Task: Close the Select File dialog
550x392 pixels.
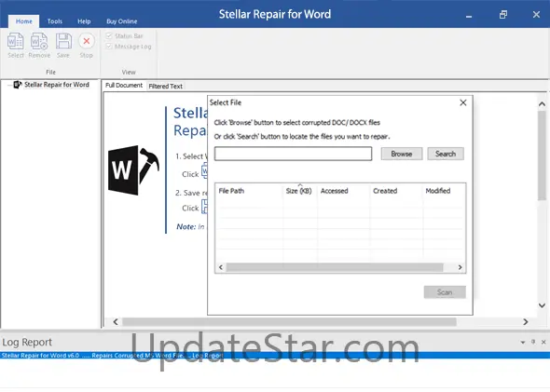Action: (x=463, y=102)
